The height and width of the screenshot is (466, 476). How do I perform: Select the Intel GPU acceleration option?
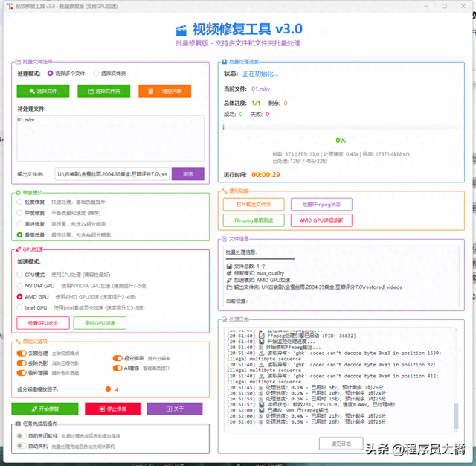pos(20,307)
